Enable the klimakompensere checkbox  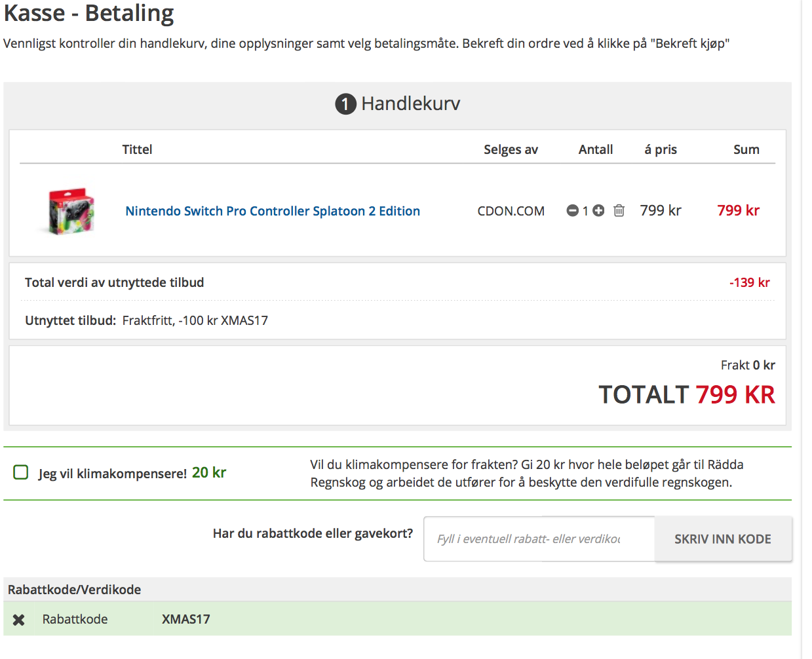[x=21, y=472]
